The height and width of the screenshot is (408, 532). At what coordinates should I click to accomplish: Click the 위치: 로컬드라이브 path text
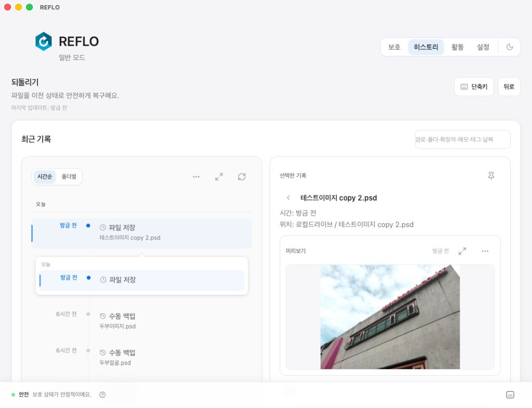click(347, 225)
